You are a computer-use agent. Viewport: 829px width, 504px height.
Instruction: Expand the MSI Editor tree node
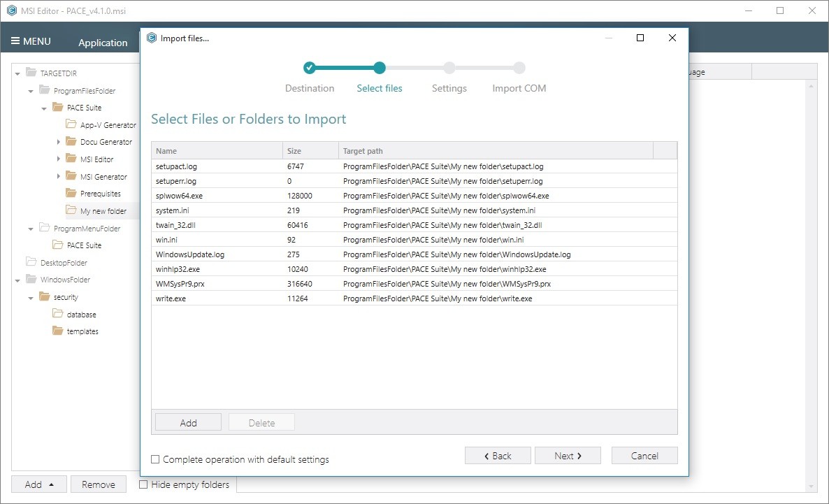58,159
